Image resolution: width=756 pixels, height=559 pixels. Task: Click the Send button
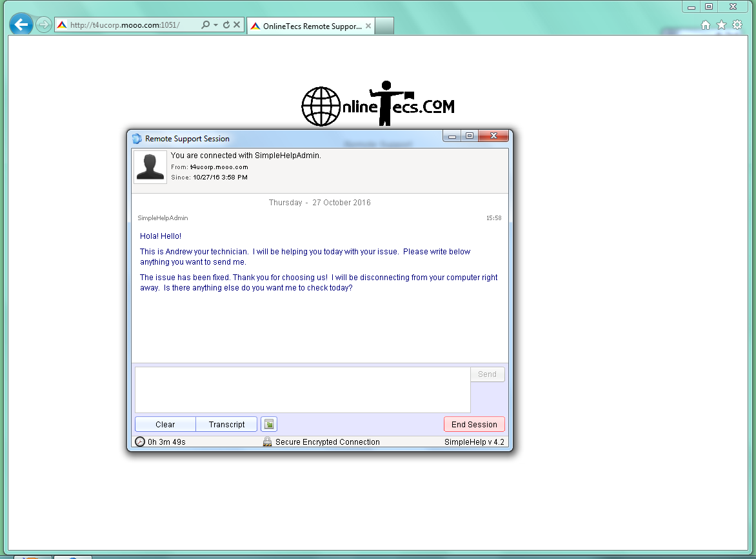(488, 374)
